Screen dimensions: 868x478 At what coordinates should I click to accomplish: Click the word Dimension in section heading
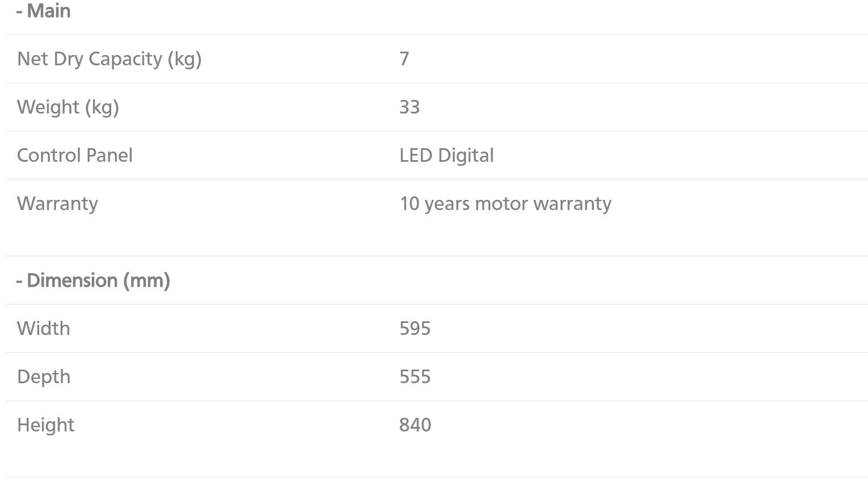[x=72, y=280]
